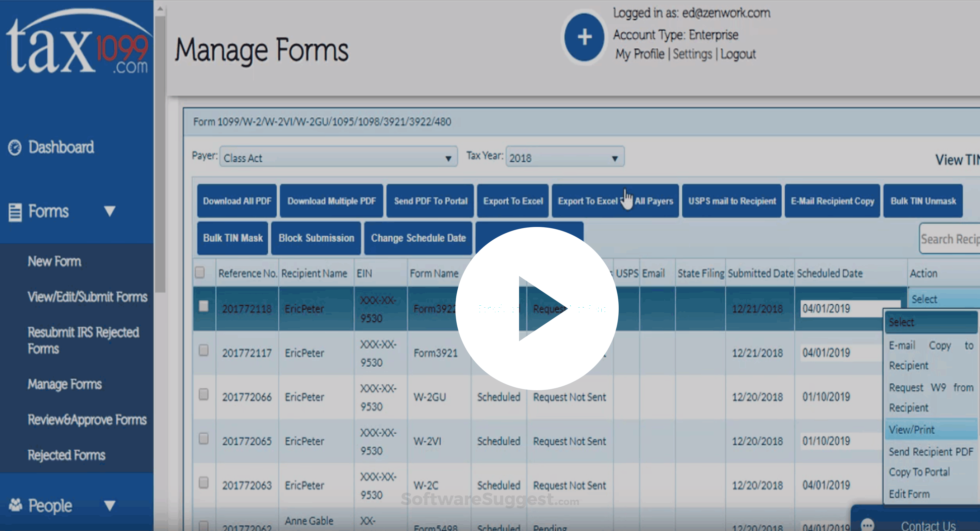The image size is (980, 531).
Task: Click Download All PDF button
Action: click(237, 201)
